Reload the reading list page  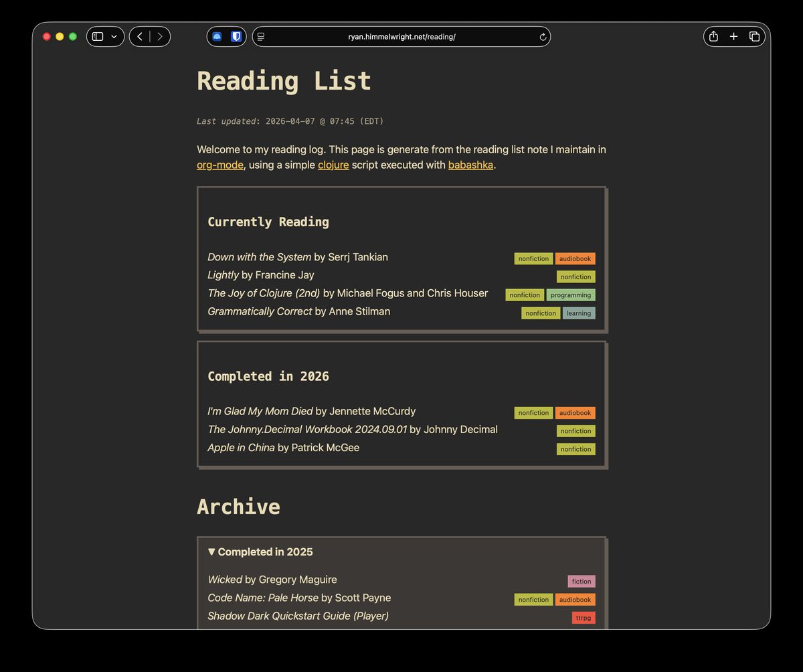[543, 37]
